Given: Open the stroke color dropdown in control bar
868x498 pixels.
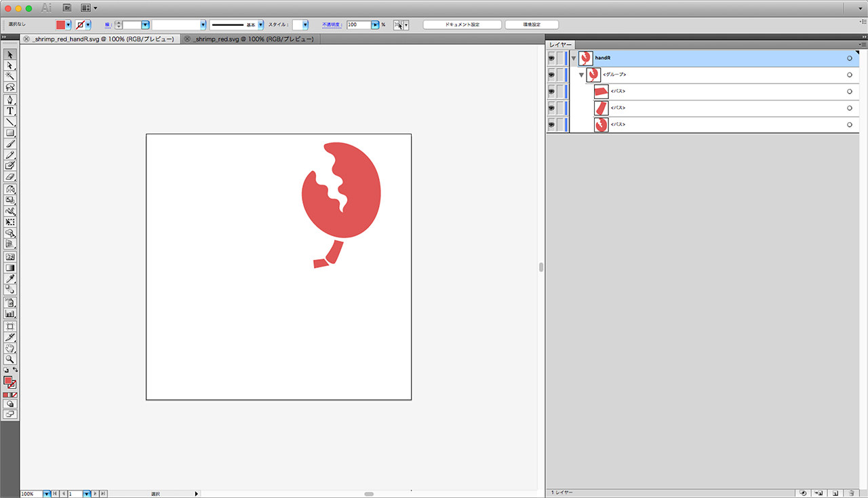Looking at the screenshot, I should pos(88,24).
